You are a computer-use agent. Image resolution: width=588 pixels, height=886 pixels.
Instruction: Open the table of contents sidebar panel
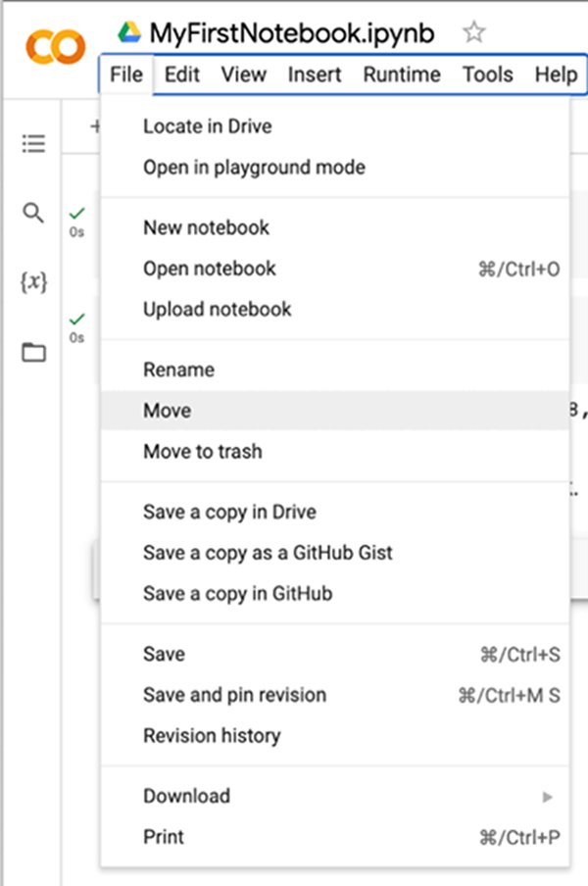(32, 143)
